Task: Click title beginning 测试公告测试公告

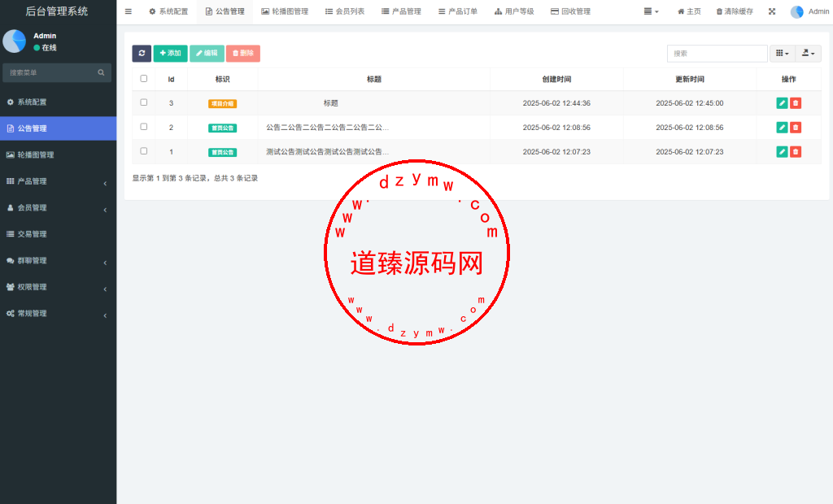Action: [327, 152]
